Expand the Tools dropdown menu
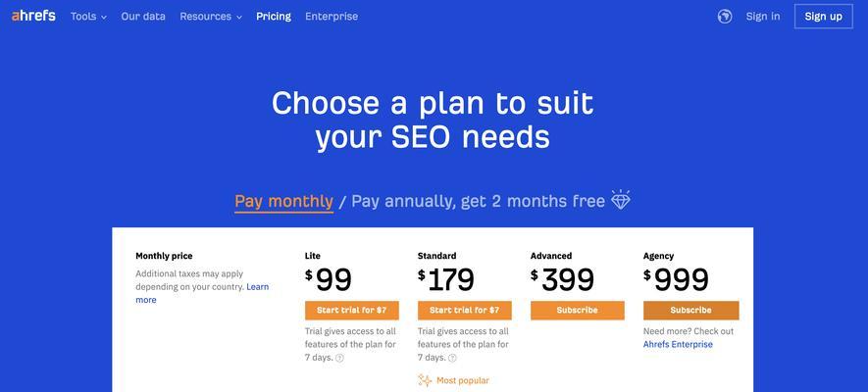The image size is (868, 392). coord(88,17)
